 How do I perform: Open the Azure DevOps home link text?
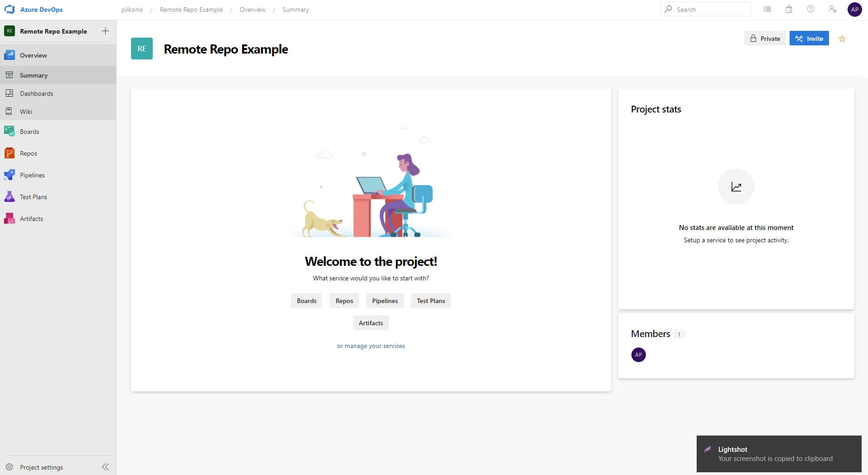click(41, 10)
